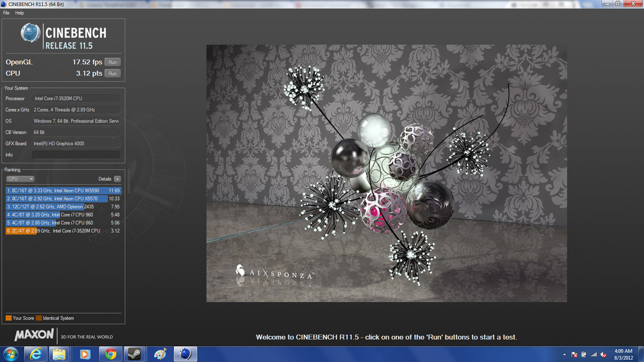
Task: Select the CB Version 64 Bit field
Action: [77, 132]
